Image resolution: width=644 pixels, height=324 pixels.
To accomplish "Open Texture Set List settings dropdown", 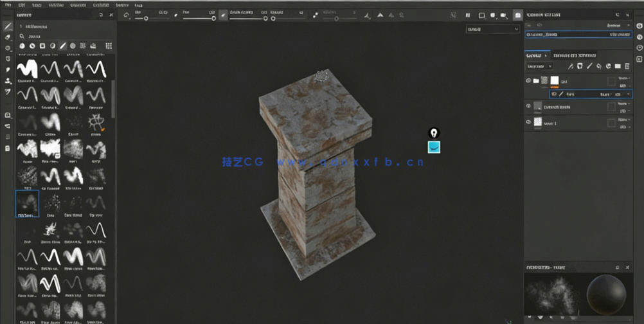I will (x=616, y=26).
